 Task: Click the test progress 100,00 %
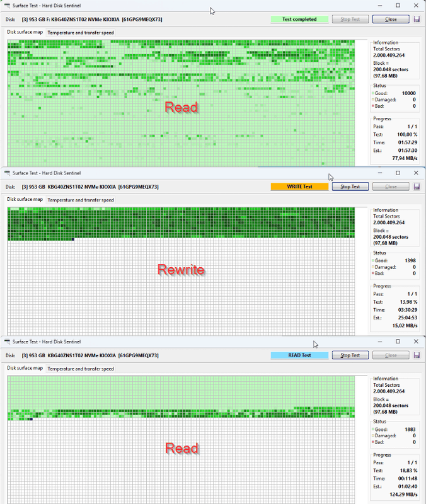[407, 134]
